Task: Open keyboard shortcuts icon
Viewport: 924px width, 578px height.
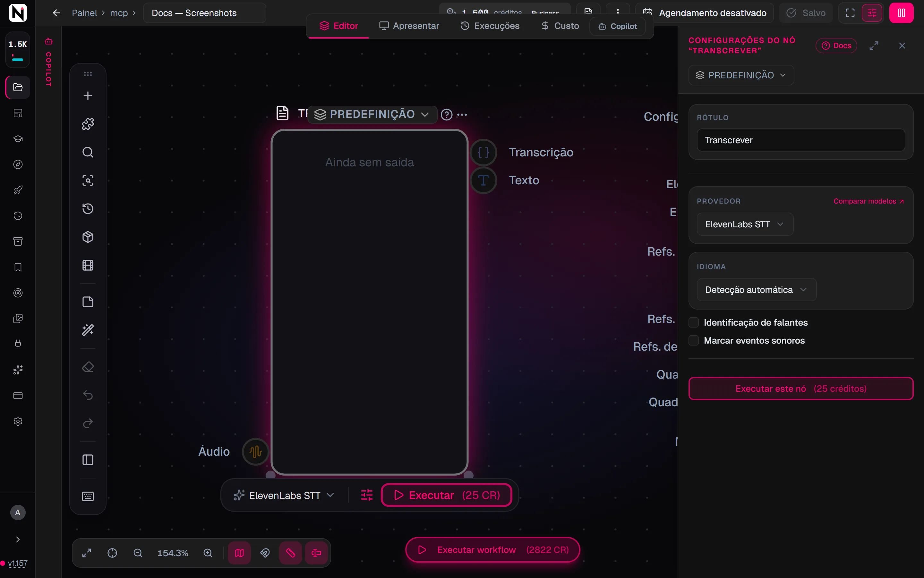Action: pos(88,496)
